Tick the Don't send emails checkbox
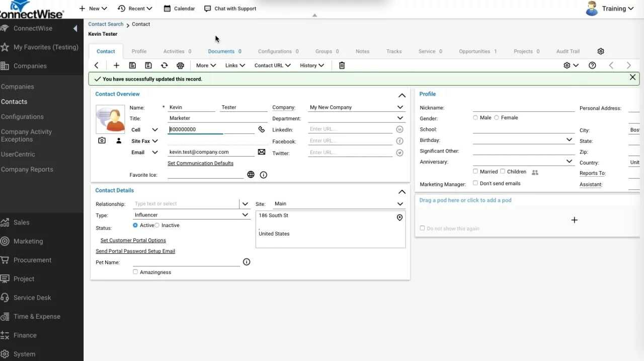This screenshot has width=644, height=361. 475,183
